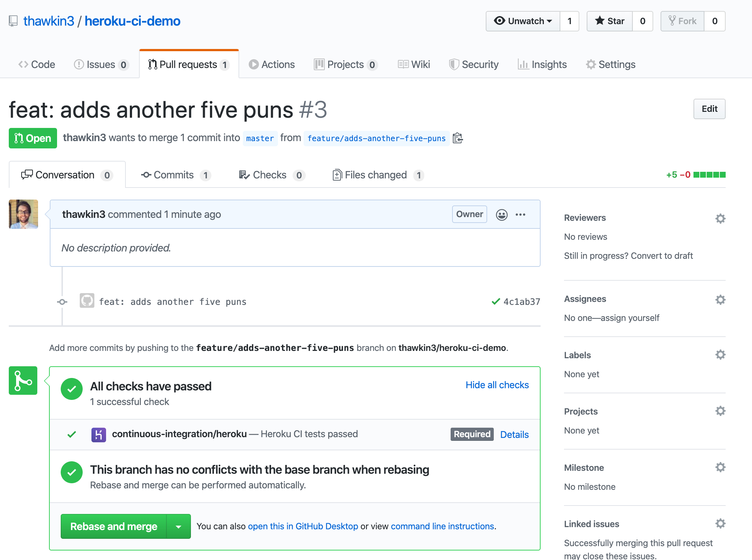Viewport: 752px width, 560px height.
Task: Click the green diffstat bar blocks
Action: [709, 175]
